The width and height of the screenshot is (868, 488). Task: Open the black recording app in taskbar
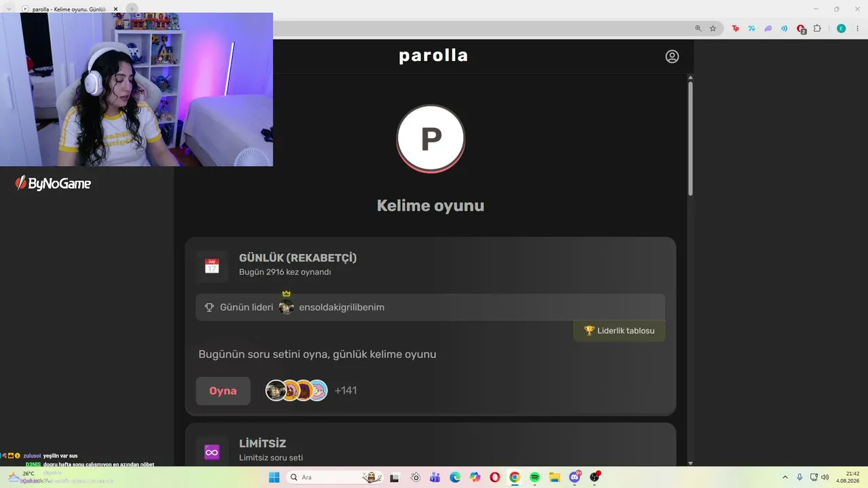point(595,477)
